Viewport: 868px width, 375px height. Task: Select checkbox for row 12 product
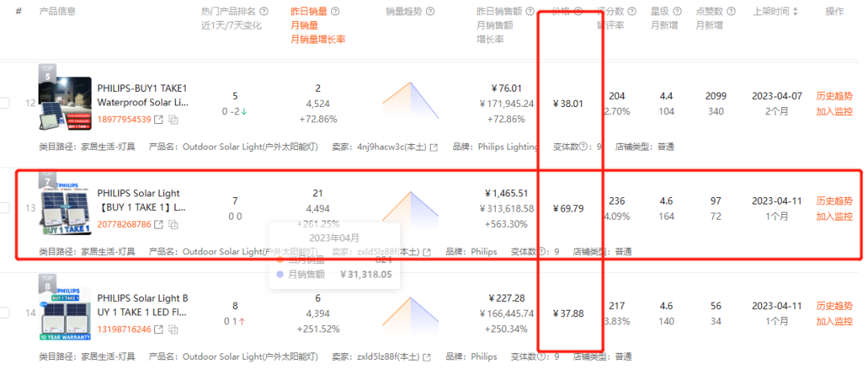(4, 103)
